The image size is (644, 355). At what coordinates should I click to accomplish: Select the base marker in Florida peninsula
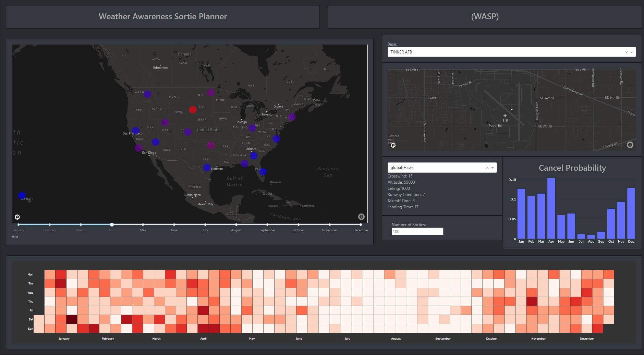(x=263, y=171)
